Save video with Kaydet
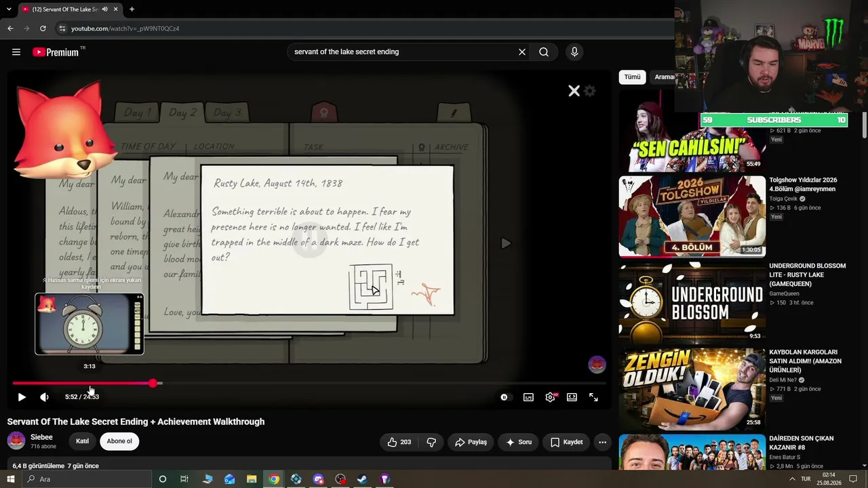The width and height of the screenshot is (868, 488). pyautogui.click(x=566, y=442)
